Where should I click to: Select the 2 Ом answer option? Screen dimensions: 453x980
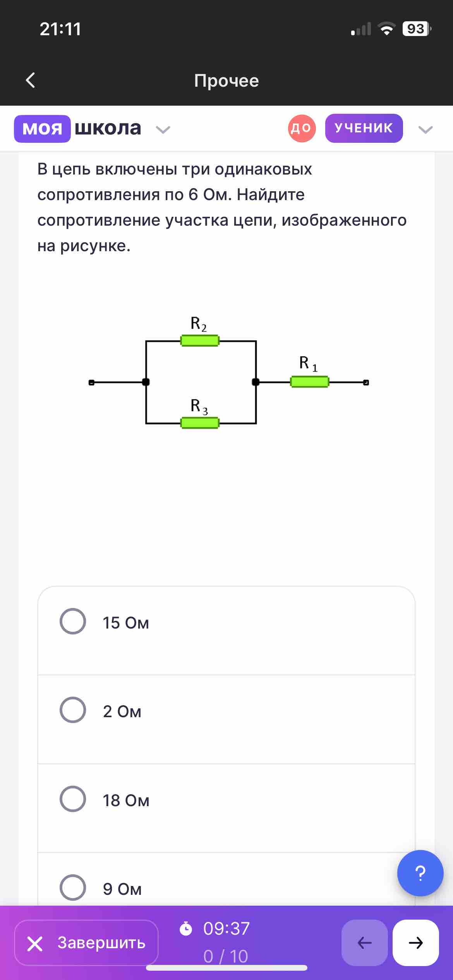pos(226,719)
